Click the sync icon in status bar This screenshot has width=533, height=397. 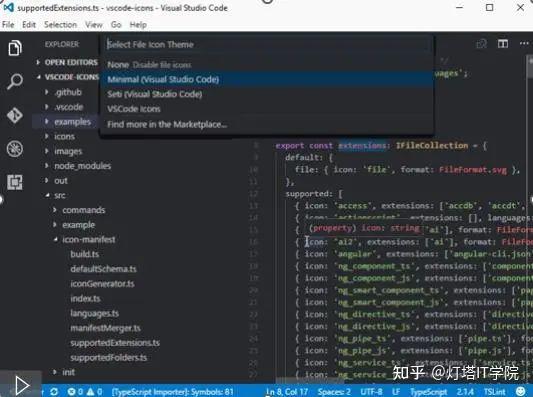54,392
